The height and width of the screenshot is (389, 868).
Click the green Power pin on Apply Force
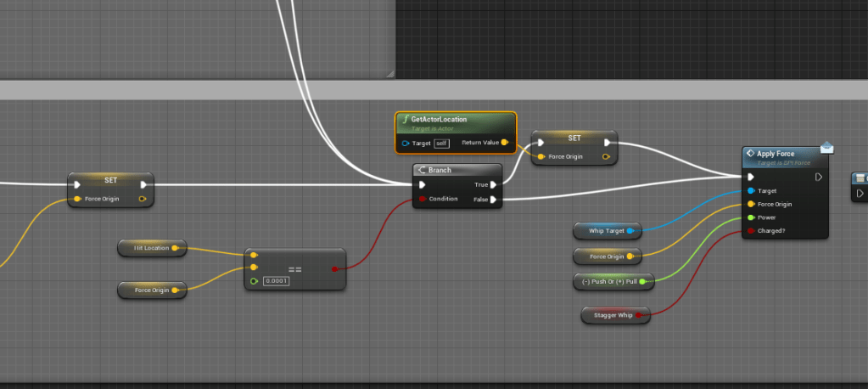pos(751,217)
